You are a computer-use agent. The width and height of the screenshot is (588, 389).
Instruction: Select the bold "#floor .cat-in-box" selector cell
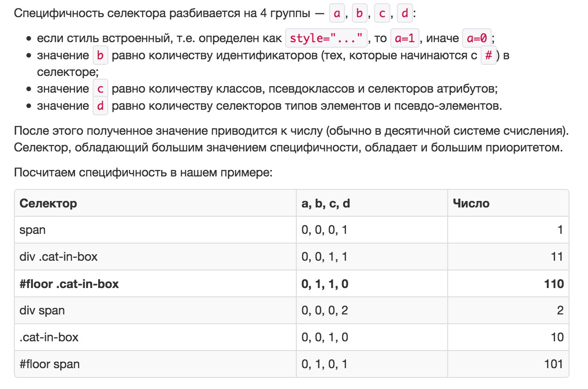tap(69, 284)
